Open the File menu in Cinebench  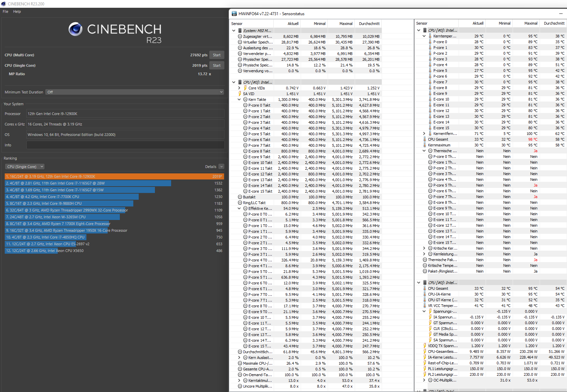[5, 11]
